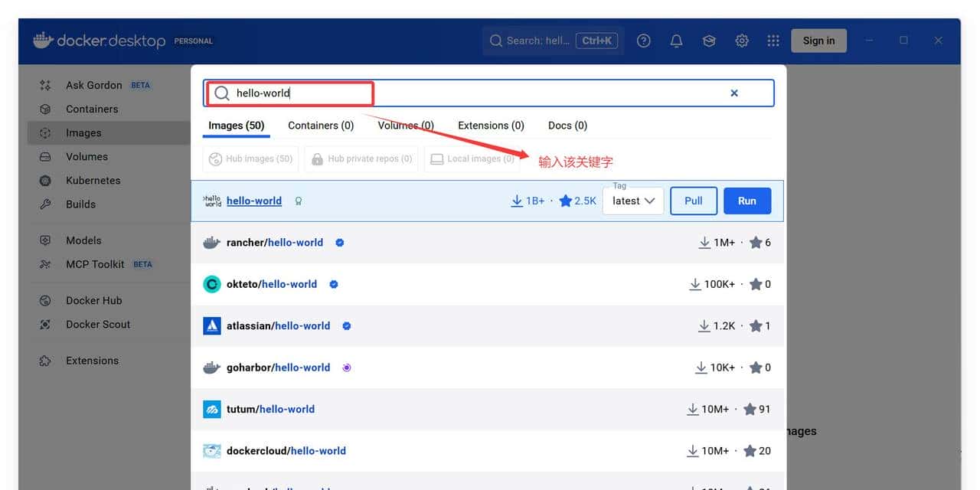980x490 pixels.
Task: Click the help question mark icon
Action: pos(644,41)
